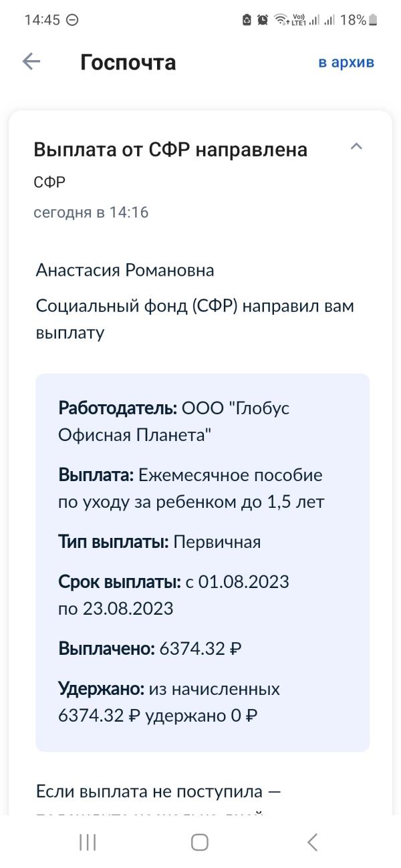Tap the 'Срок выплаты' period line
The image size is (401, 868).
click(174, 595)
